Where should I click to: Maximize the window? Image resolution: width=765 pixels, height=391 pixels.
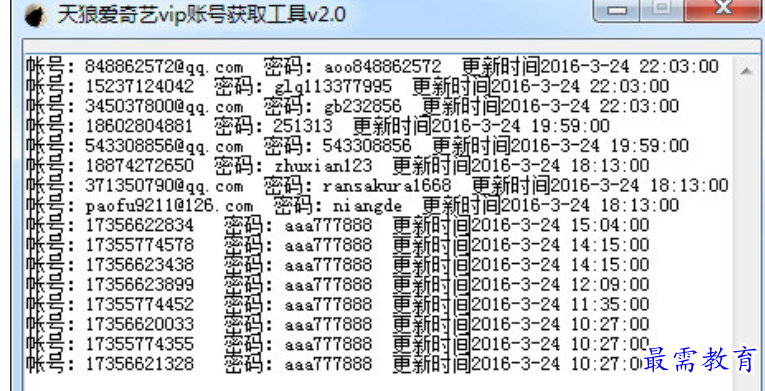662,9
